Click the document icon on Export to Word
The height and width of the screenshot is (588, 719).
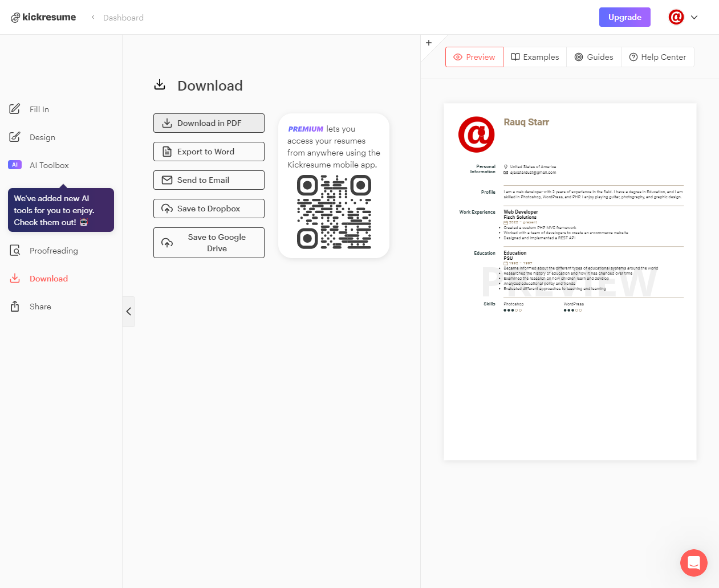[x=167, y=152]
